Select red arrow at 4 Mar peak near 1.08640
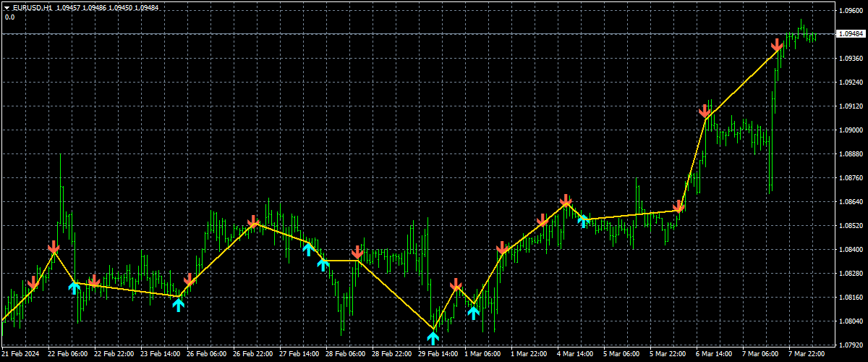868x362 pixels. coord(566,201)
